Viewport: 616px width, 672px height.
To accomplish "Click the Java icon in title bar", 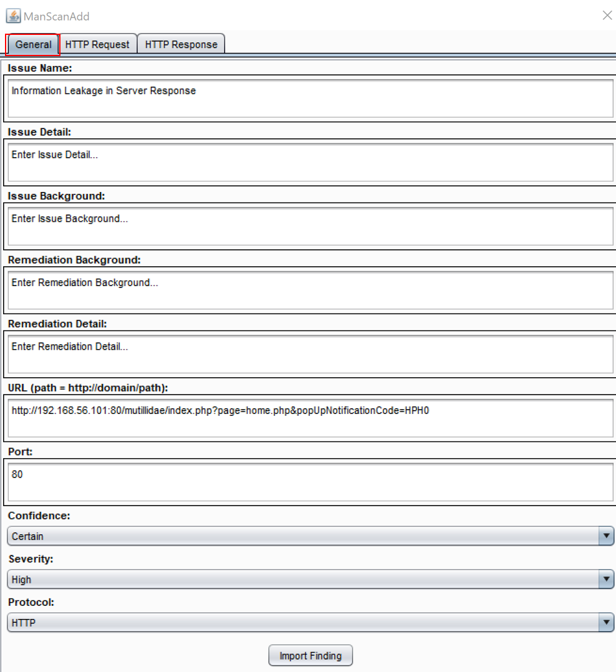I will pyautogui.click(x=13, y=16).
